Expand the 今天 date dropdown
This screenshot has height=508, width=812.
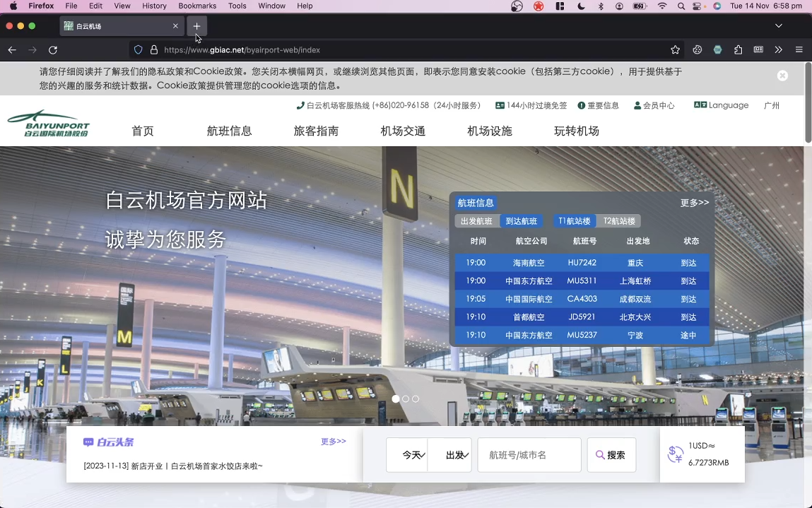click(x=413, y=455)
